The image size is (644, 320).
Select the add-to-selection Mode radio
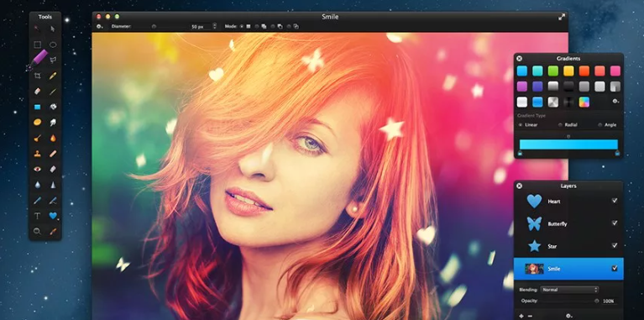click(x=257, y=26)
